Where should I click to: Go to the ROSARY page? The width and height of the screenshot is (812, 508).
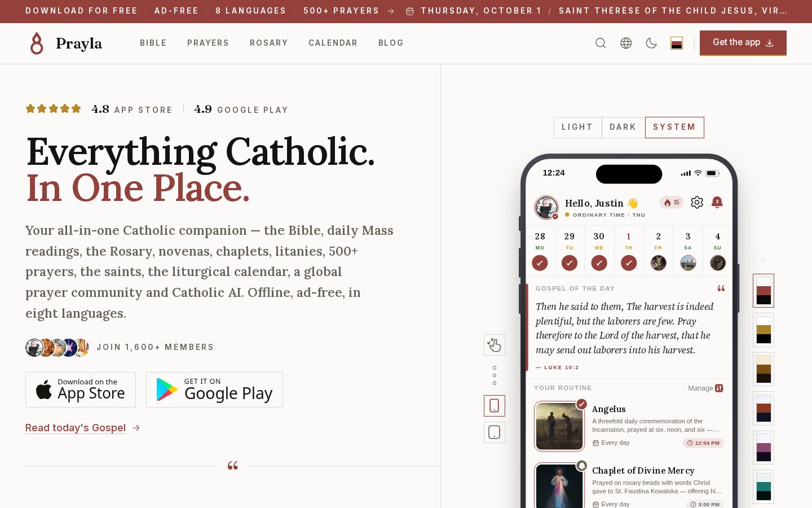click(268, 43)
